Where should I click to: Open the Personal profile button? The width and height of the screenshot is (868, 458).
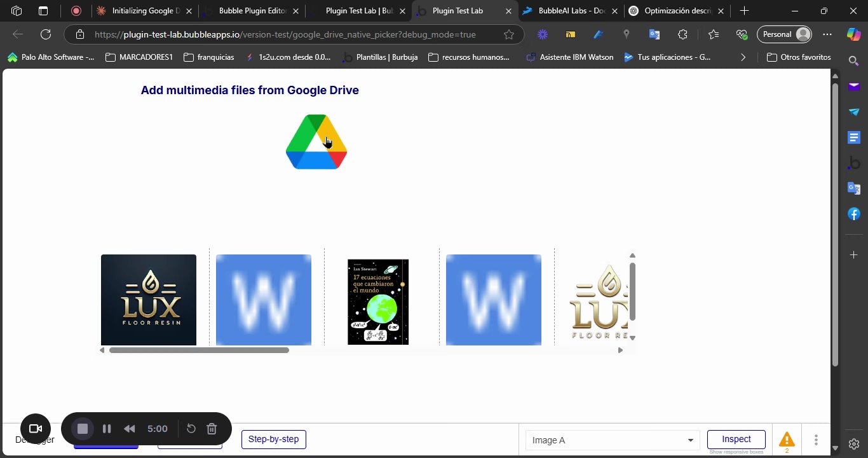785,34
